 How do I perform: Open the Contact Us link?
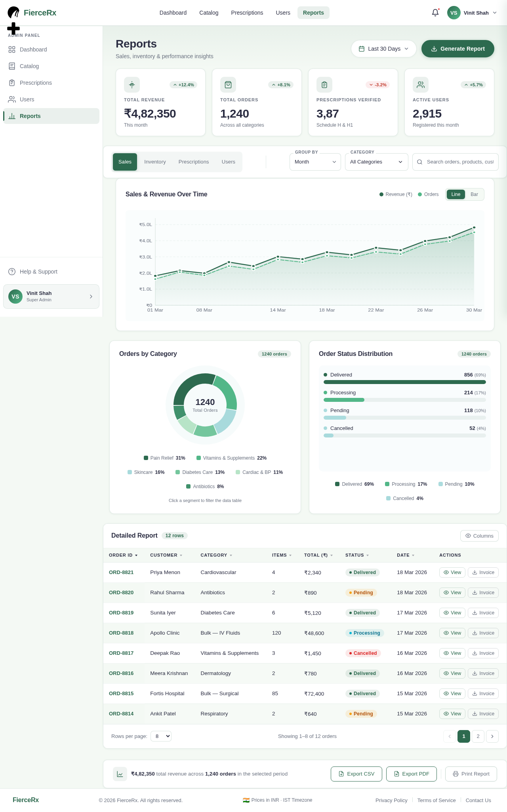(x=478, y=800)
